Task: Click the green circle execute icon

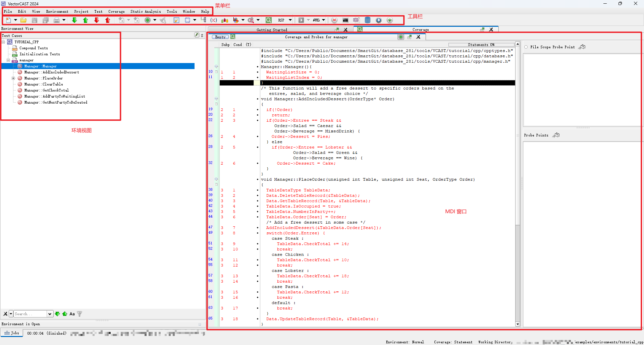Action: (148, 20)
